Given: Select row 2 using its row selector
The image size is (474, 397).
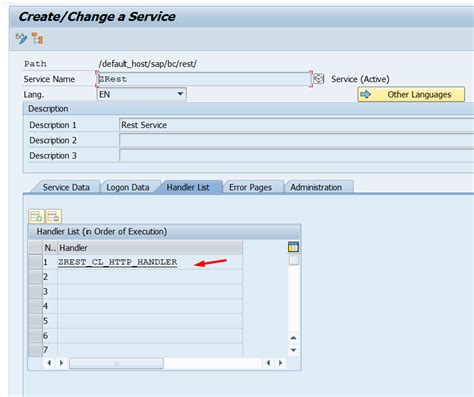Looking at the screenshot, I should (35, 277).
